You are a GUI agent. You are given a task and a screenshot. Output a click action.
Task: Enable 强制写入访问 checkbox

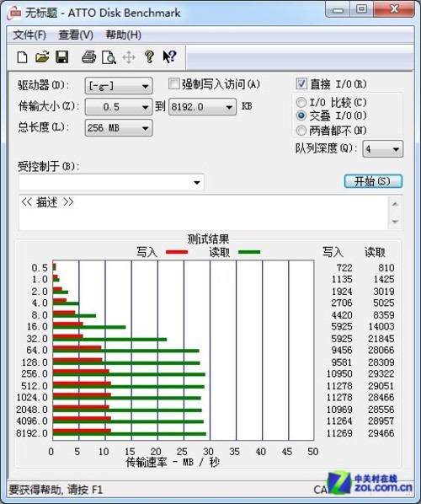tap(173, 84)
